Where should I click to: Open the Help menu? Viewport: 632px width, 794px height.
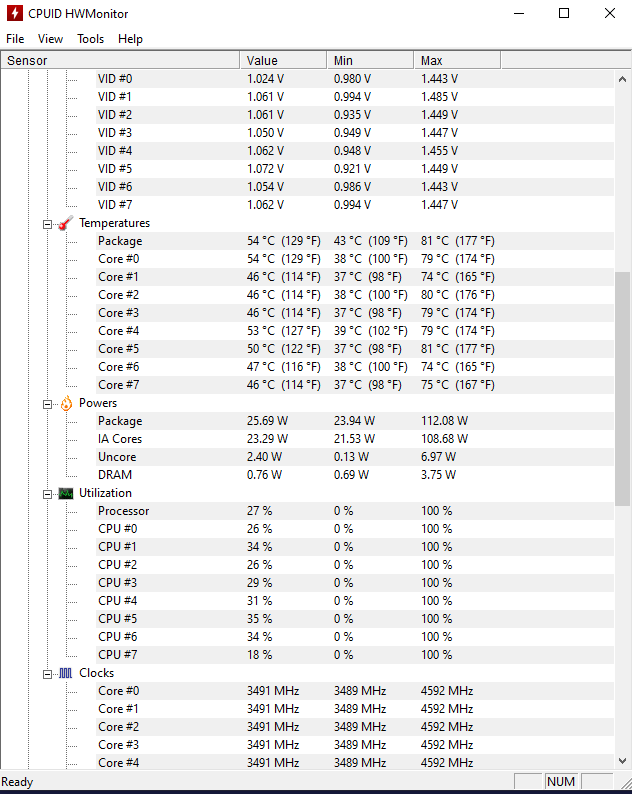pyautogui.click(x=130, y=39)
